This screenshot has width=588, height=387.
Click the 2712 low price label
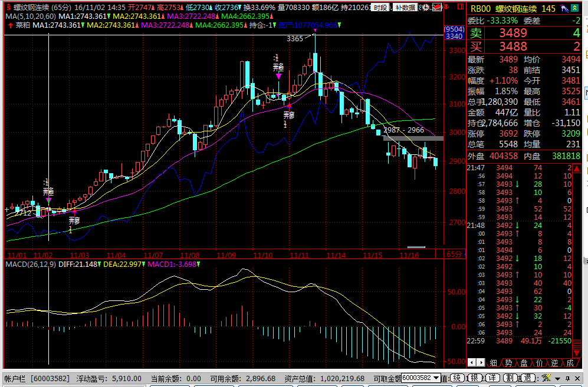coord(24,213)
